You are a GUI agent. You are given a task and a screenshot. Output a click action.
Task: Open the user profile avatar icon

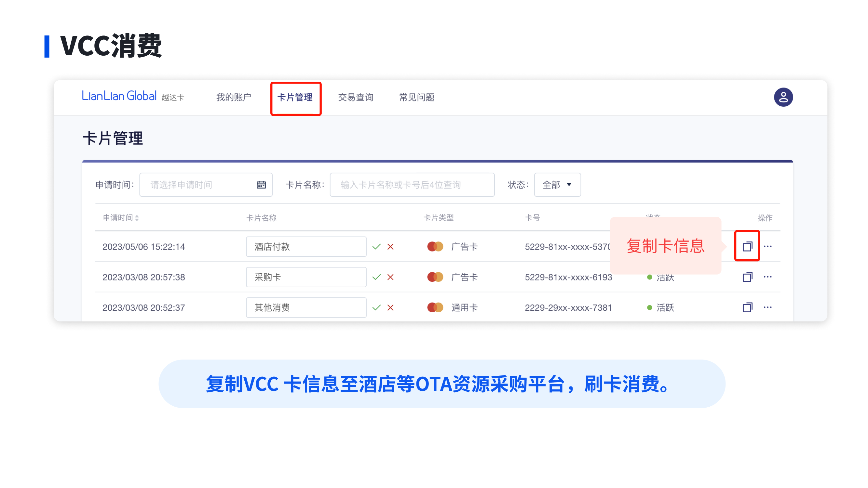(x=783, y=97)
